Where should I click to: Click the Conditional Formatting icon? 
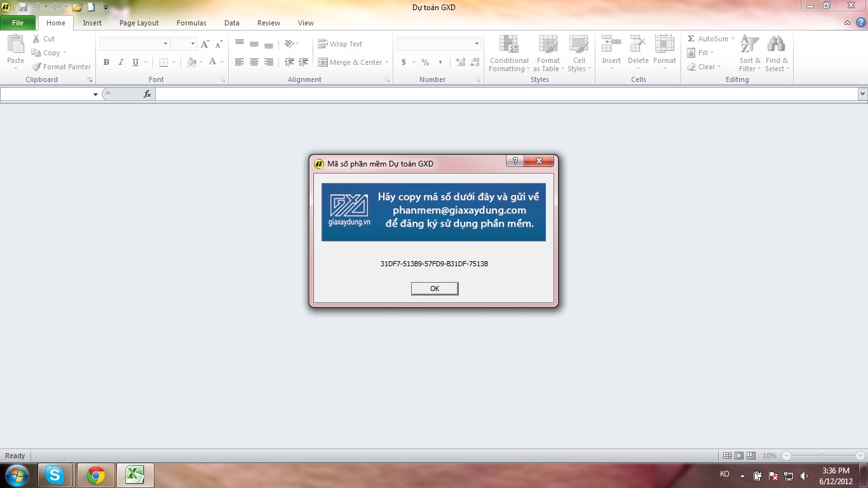coord(509,54)
